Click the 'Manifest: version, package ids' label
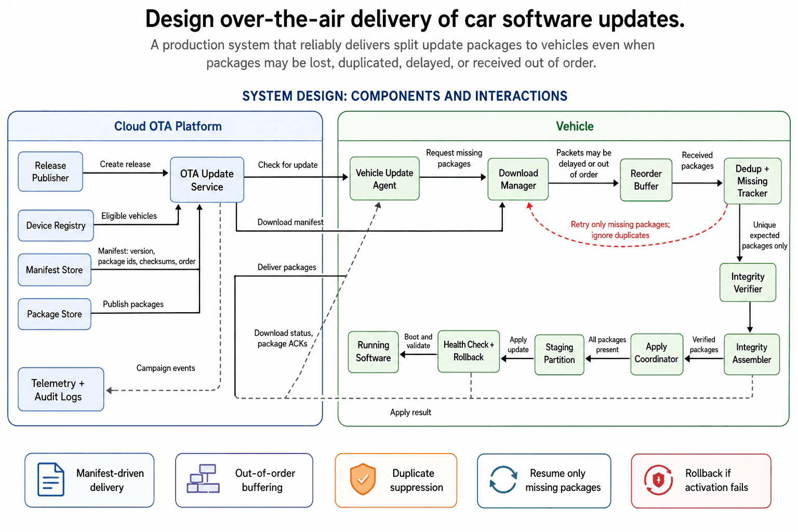Viewport: 798px width, 532px height. coord(147,256)
